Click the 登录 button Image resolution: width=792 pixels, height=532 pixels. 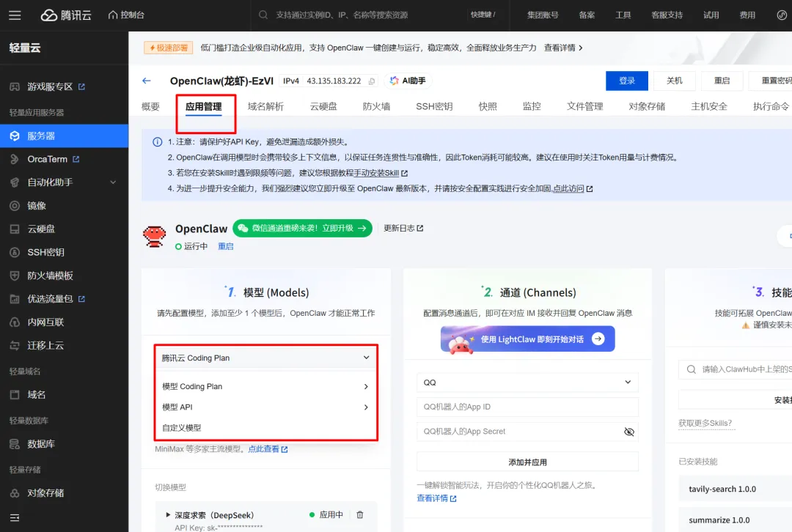click(627, 81)
